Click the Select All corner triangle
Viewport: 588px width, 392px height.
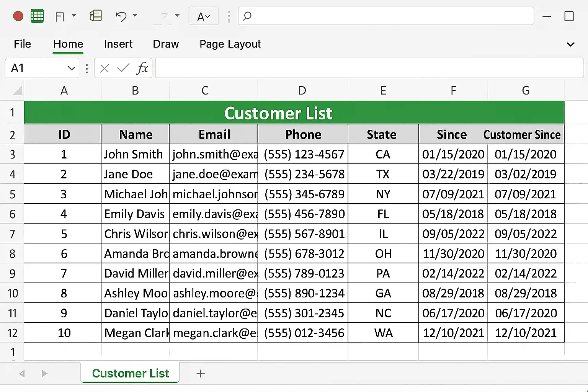[17, 91]
